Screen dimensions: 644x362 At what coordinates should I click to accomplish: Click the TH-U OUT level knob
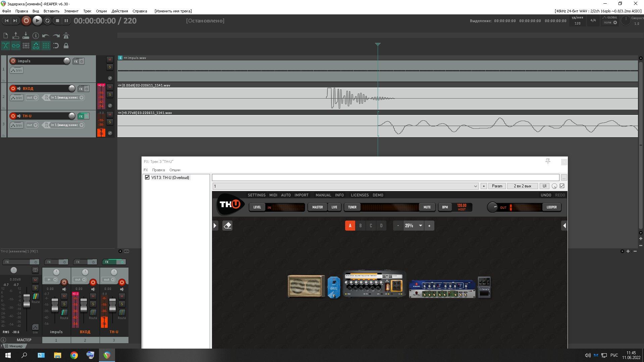click(492, 207)
